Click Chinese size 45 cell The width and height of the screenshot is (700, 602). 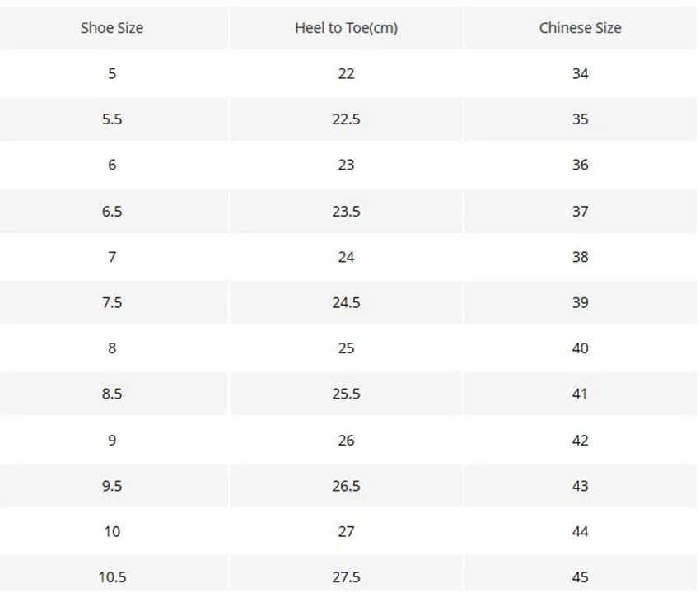[x=580, y=577]
